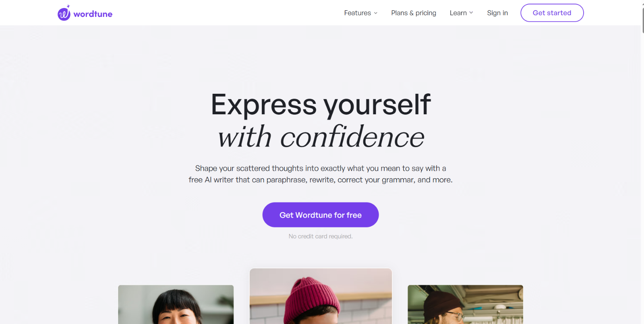Image resolution: width=644 pixels, height=324 pixels.
Task: Expand the Learn dropdown chevron
Action: coord(471,13)
